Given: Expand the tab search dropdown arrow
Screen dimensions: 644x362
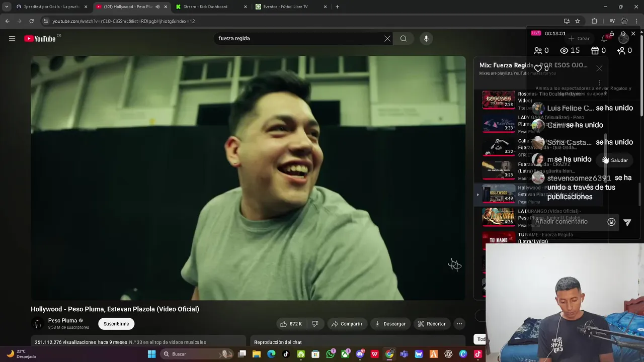Looking at the screenshot, I should [6, 7].
